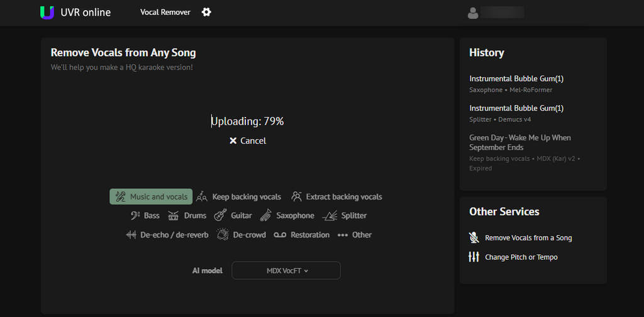Screen dimensions: 644x317
Task: Open Change Pitch or Tempo service
Action: tap(513, 257)
